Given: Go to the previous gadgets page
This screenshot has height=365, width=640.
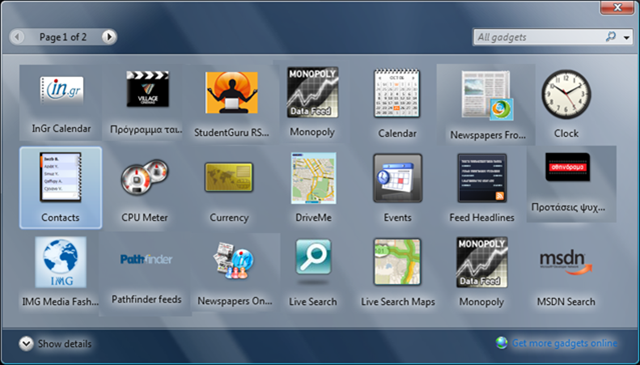Looking at the screenshot, I should tap(17, 37).
